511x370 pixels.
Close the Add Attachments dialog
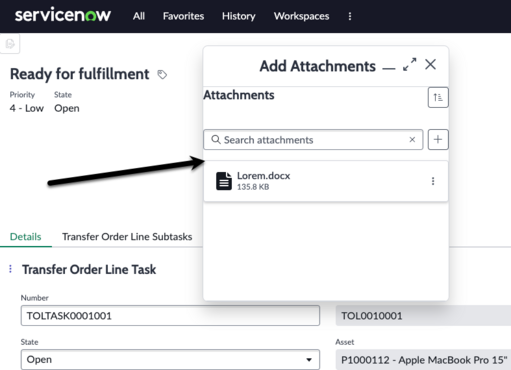point(430,64)
